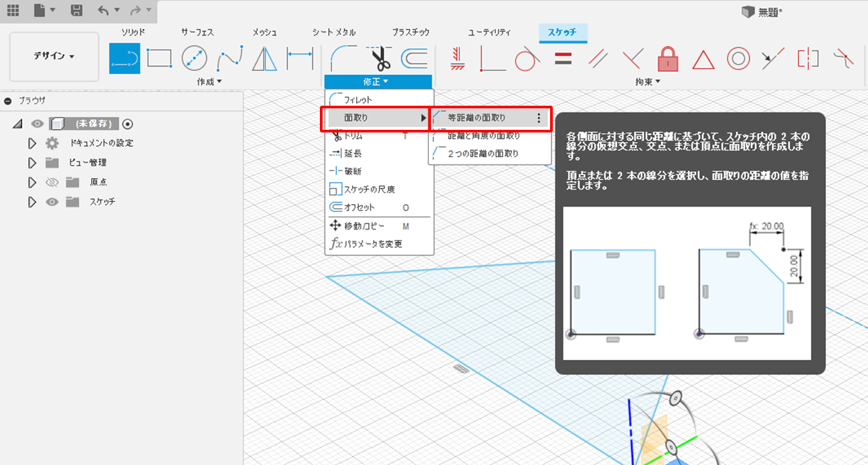The image size is (868, 465).
Task: Select the trim scissors icon in the toolbar
Action: [x=381, y=58]
